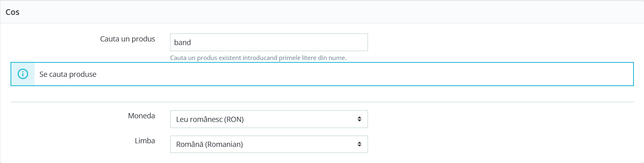Screen dimensions: 644x163
Task: Click the horizontal divider above Moneda
Action: tap(322, 102)
